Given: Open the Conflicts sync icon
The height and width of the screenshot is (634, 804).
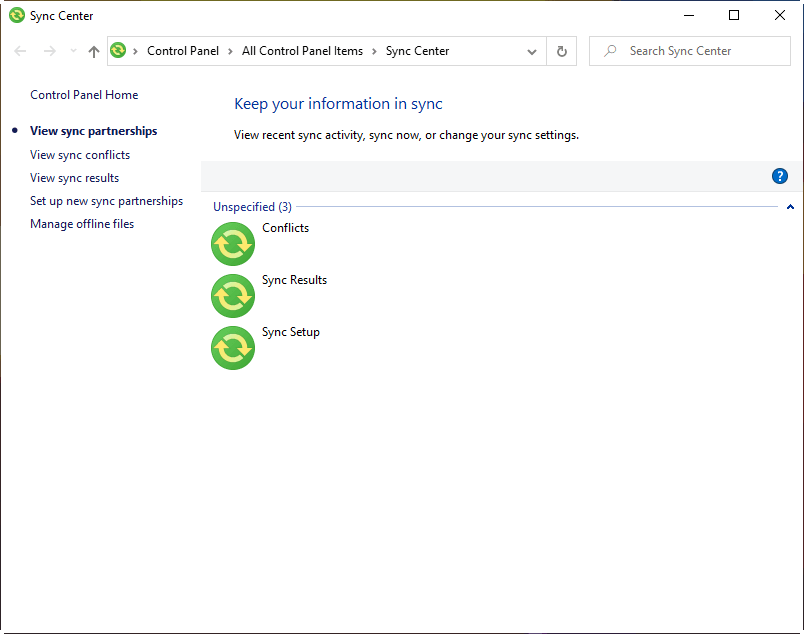Looking at the screenshot, I should [233, 243].
